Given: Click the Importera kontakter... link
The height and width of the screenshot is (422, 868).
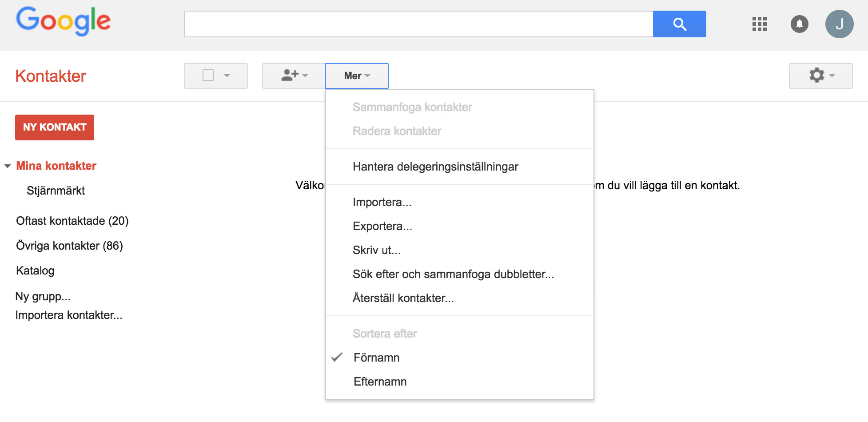Looking at the screenshot, I should click(x=68, y=315).
